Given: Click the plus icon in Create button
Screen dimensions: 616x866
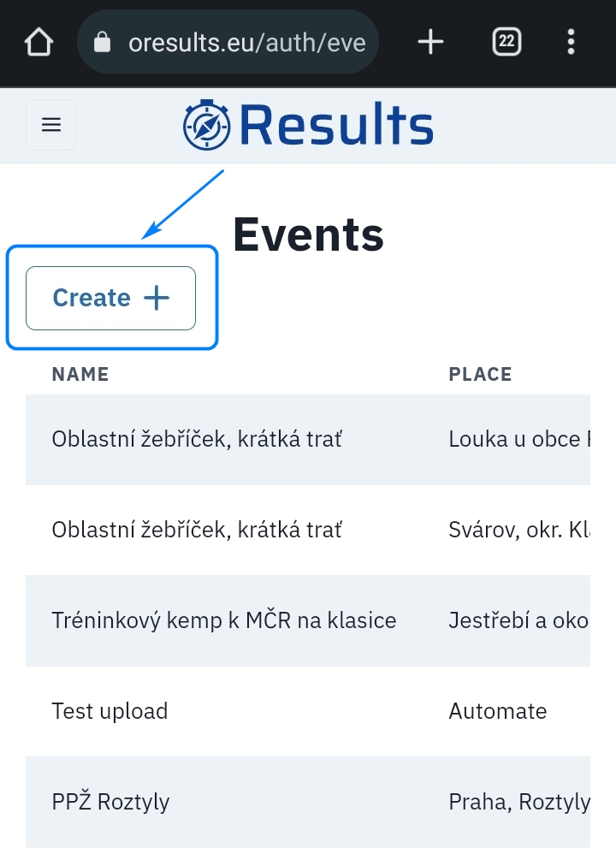Looking at the screenshot, I should tap(157, 298).
